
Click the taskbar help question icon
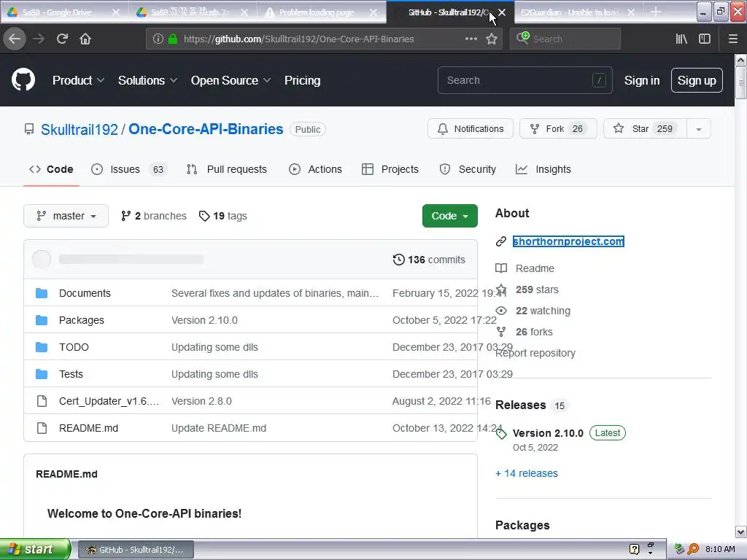[x=634, y=549]
